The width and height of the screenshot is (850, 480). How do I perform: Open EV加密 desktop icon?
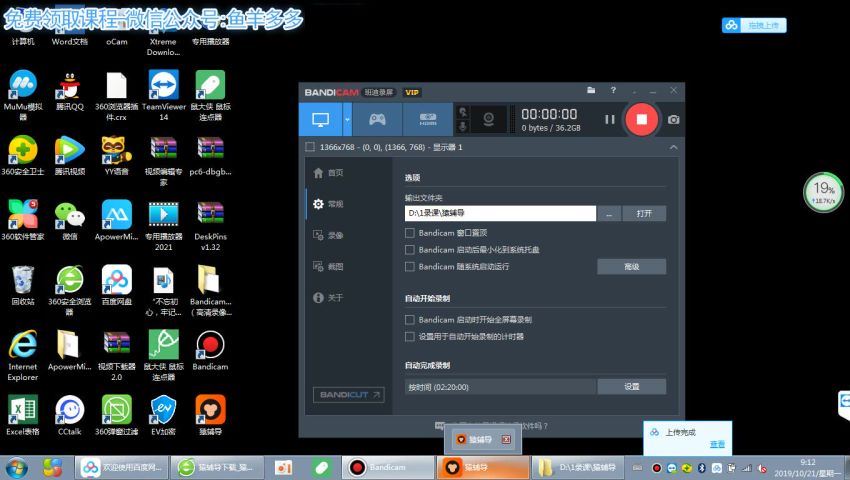[164, 415]
